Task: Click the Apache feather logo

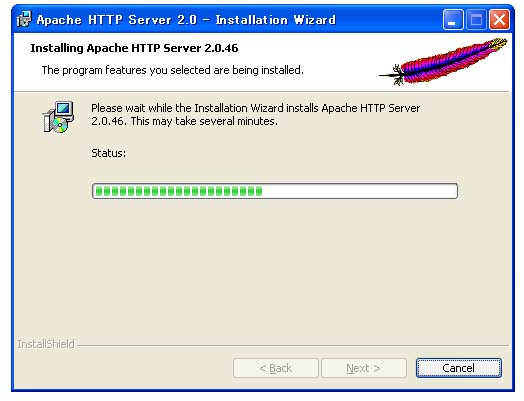Action: point(443,61)
